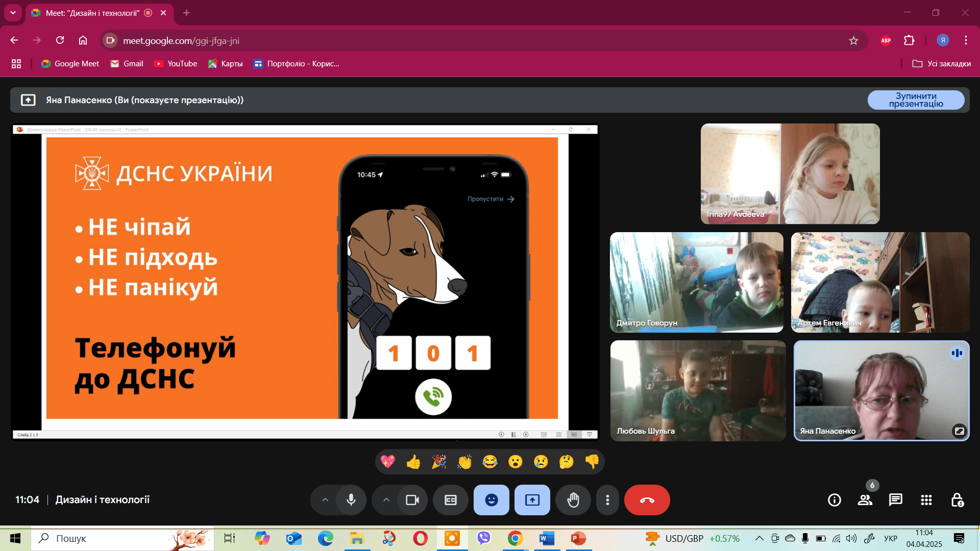Send the thinking face reaction
This screenshot has height=551, width=980.
point(567,462)
